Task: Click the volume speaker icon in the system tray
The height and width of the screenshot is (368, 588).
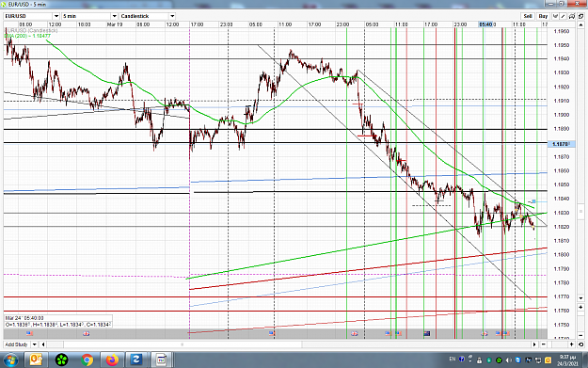Action: click(509, 360)
